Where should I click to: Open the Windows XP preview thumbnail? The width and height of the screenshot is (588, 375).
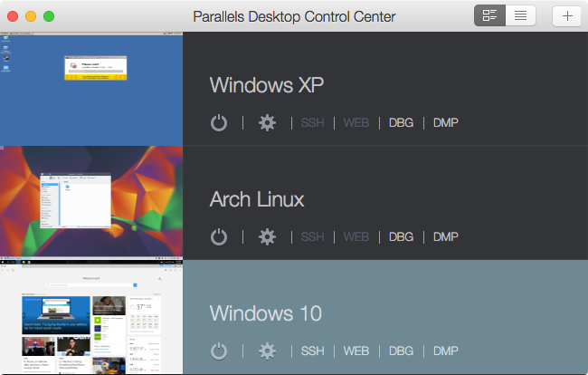pos(90,89)
